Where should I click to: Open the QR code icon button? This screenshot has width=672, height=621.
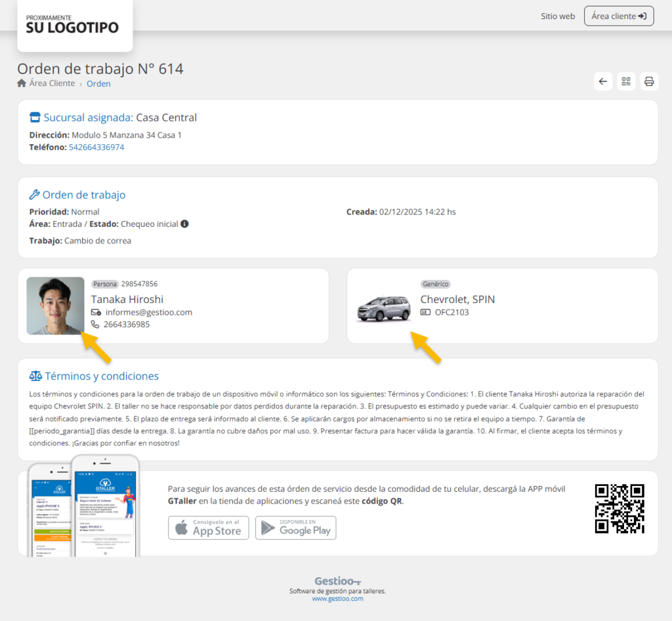(x=626, y=82)
